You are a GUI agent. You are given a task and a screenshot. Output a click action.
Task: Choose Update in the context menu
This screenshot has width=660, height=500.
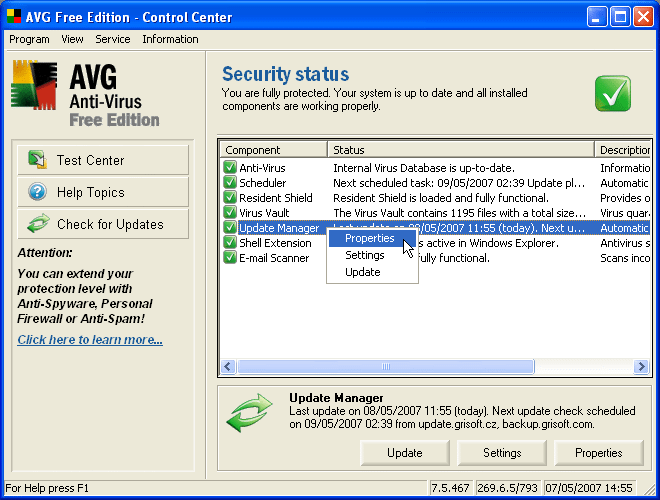tap(372, 272)
